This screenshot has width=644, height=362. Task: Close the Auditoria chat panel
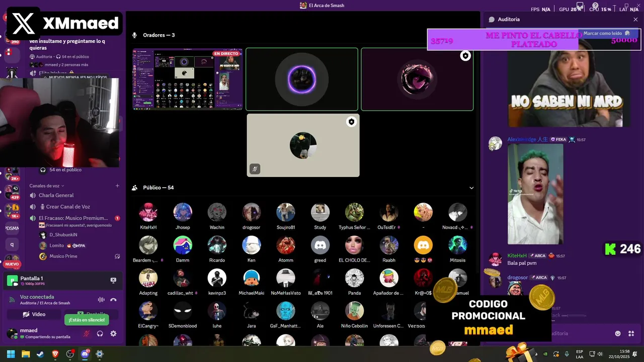(x=635, y=19)
